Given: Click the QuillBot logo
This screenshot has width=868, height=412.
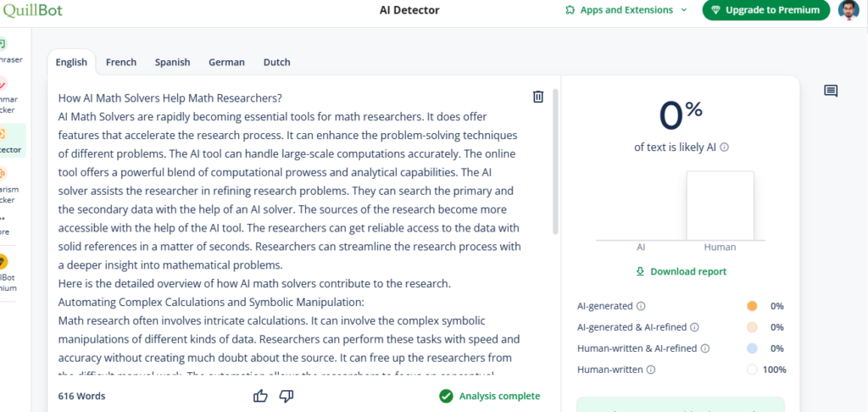Looking at the screenshot, I should pyautogui.click(x=32, y=10).
